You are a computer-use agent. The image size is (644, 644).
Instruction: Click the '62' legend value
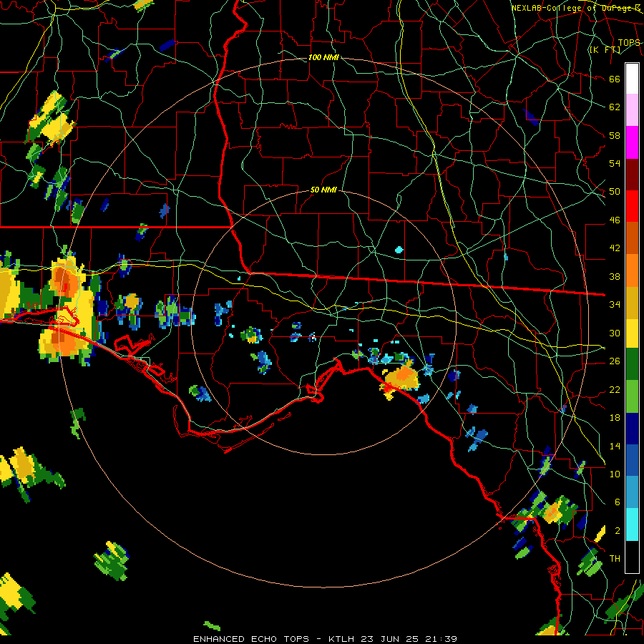615,107
